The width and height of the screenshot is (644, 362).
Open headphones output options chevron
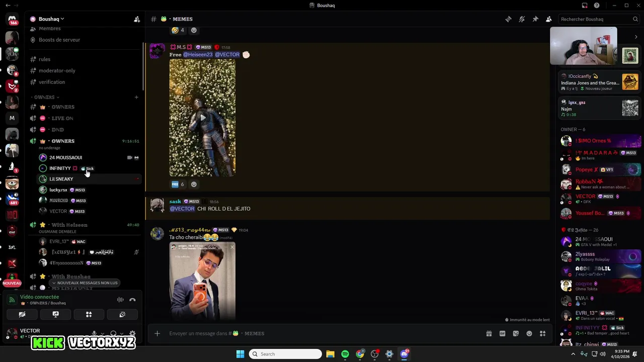(x=121, y=333)
